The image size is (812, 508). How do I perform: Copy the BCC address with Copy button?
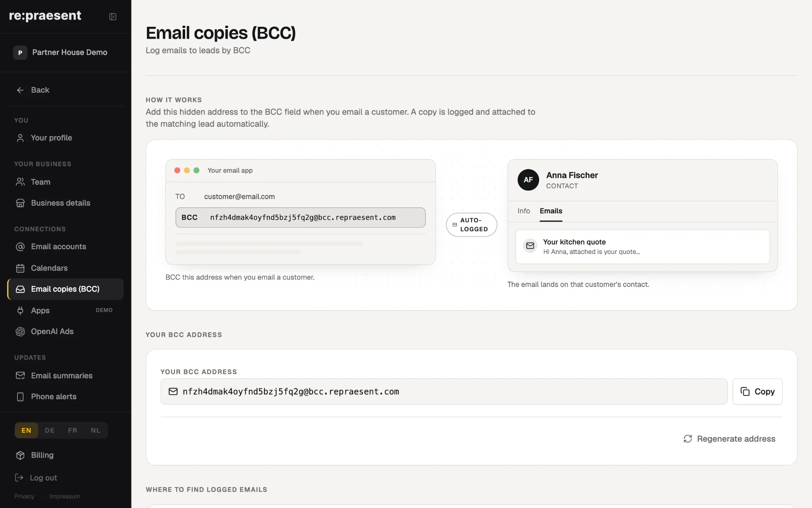coord(757,391)
